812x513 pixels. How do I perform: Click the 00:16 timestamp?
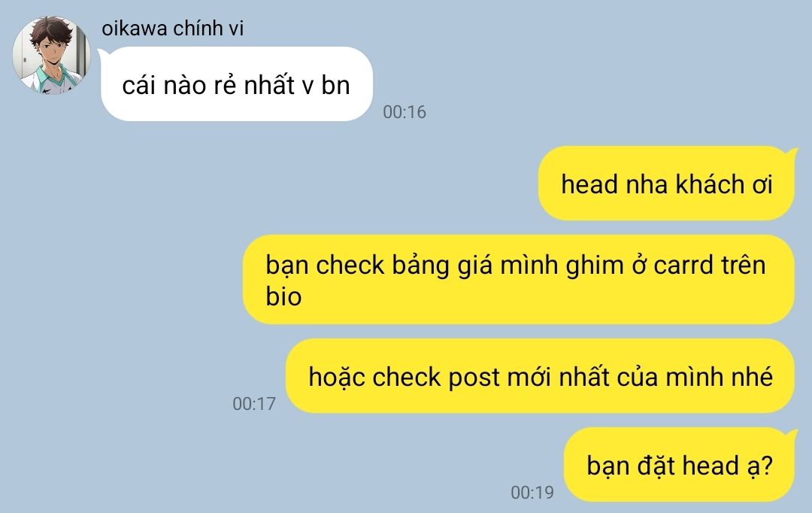404,112
